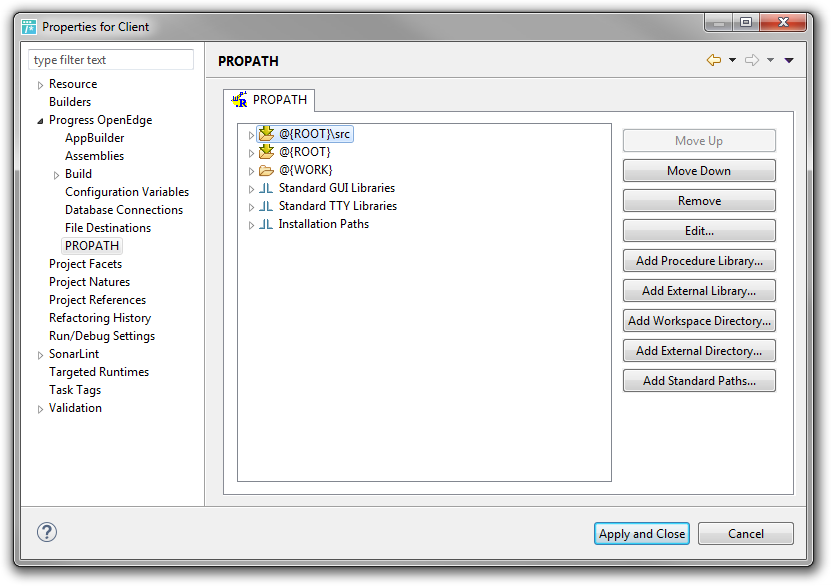Expand the SonarLint tree node

tap(40, 355)
